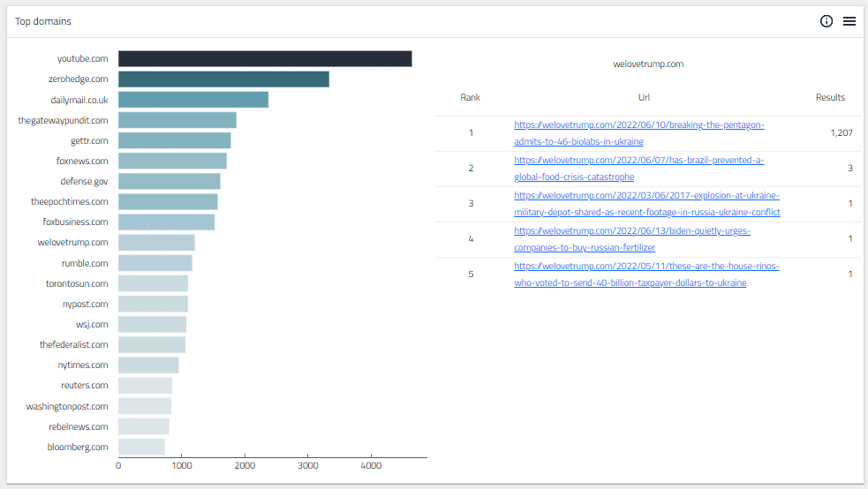This screenshot has height=489, width=868.
Task: Select the thefederalist.com bar
Action: click(152, 344)
